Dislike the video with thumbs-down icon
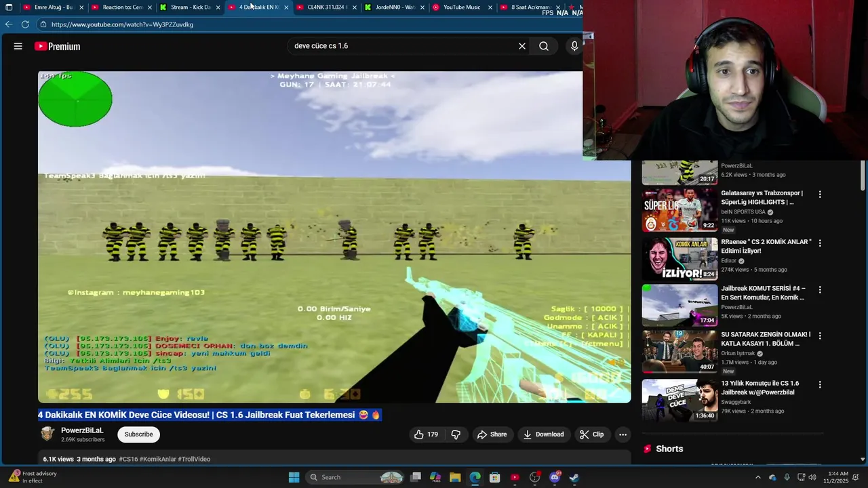 tap(456, 434)
